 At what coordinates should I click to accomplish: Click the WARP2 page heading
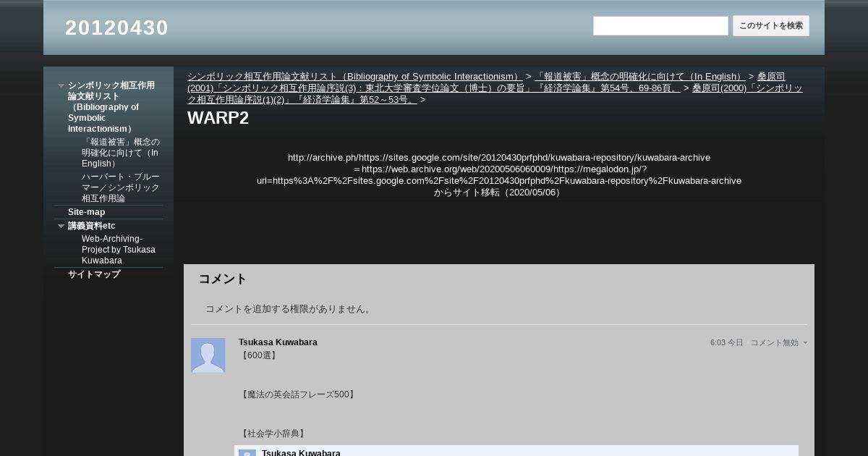click(x=218, y=118)
